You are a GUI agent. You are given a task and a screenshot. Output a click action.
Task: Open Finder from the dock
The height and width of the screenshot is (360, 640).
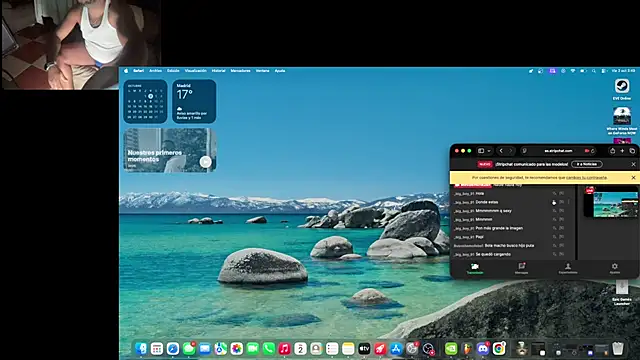tap(141, 349)
